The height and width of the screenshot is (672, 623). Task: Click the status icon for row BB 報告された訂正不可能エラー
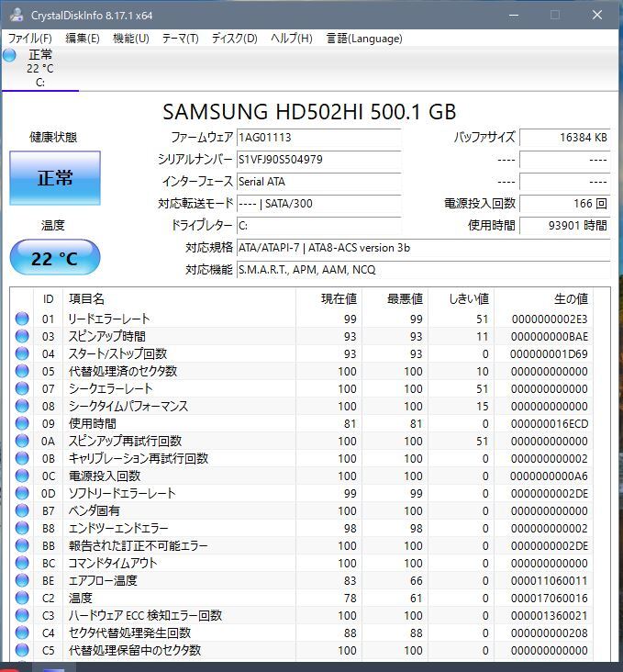(x=22, y=545)
